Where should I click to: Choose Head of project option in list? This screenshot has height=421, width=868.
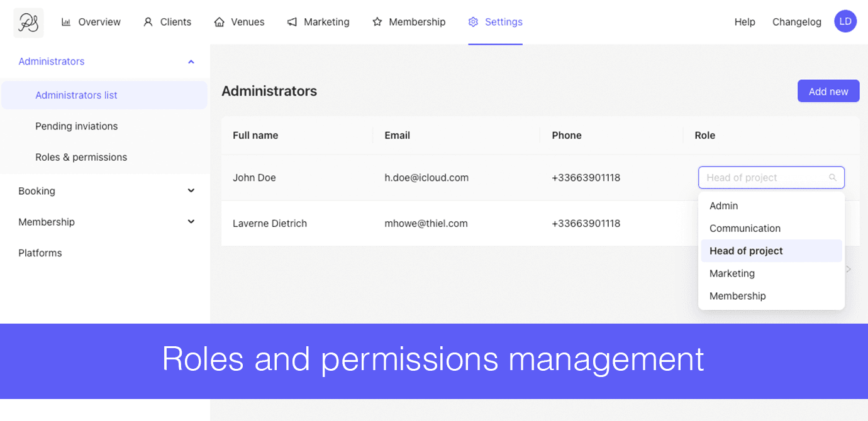click(771, 251)
